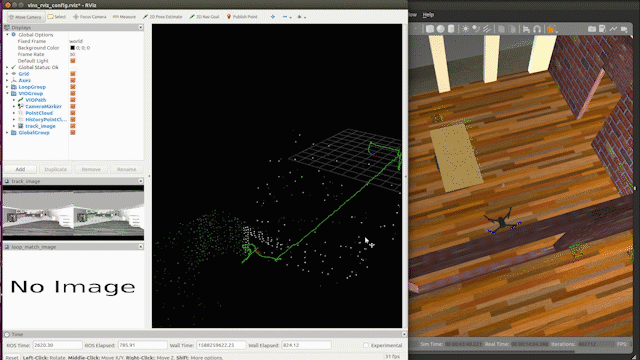Choose the 2D Pose Estimate tool

point(162,17)
